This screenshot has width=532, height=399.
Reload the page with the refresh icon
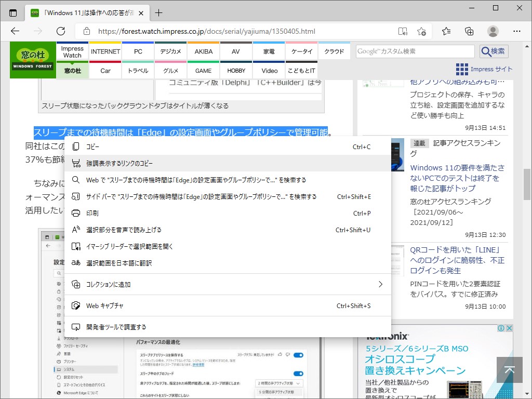[x=61, y=31]
